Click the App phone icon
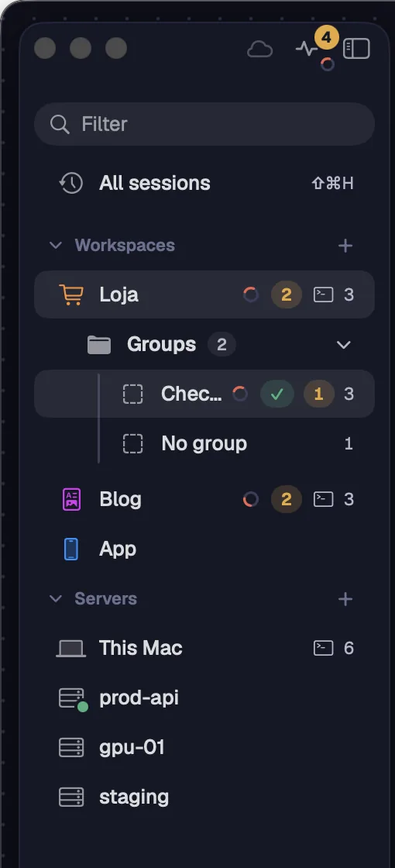 [71, 549]
